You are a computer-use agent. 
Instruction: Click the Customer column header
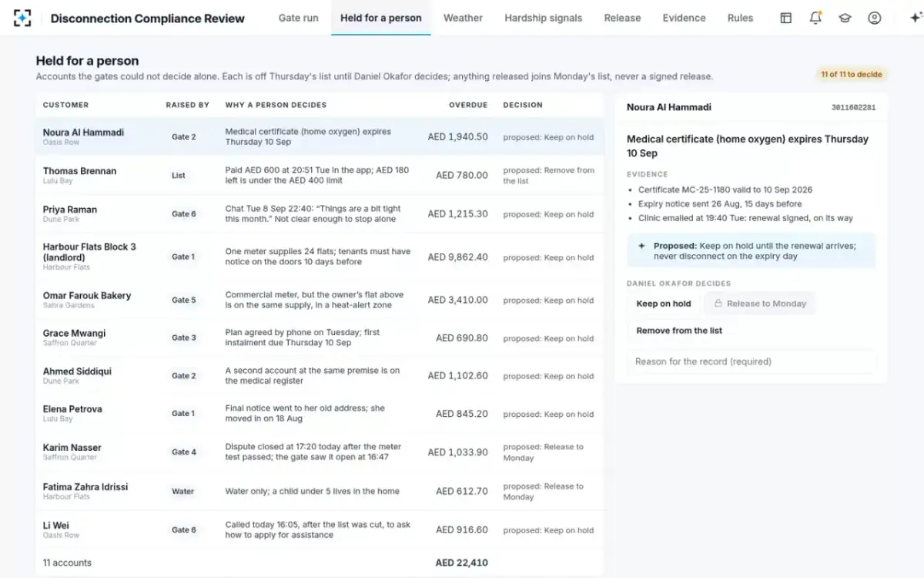[x=65, y=105]
